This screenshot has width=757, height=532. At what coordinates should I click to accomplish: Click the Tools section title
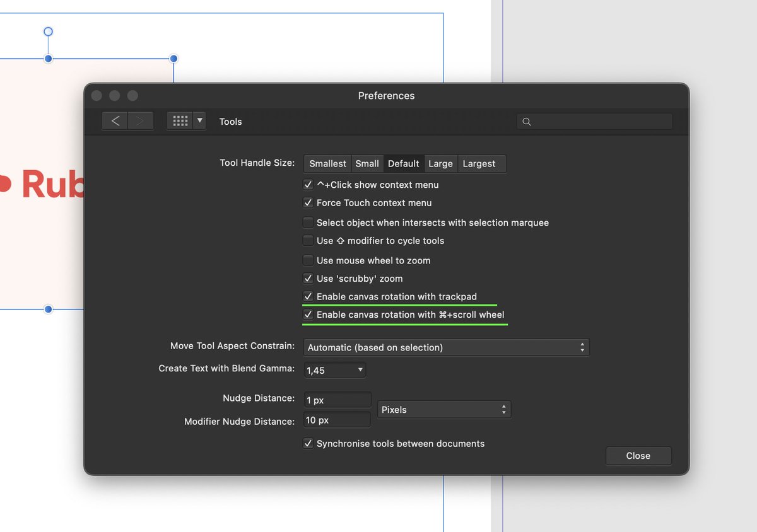(x=230, y=122)
